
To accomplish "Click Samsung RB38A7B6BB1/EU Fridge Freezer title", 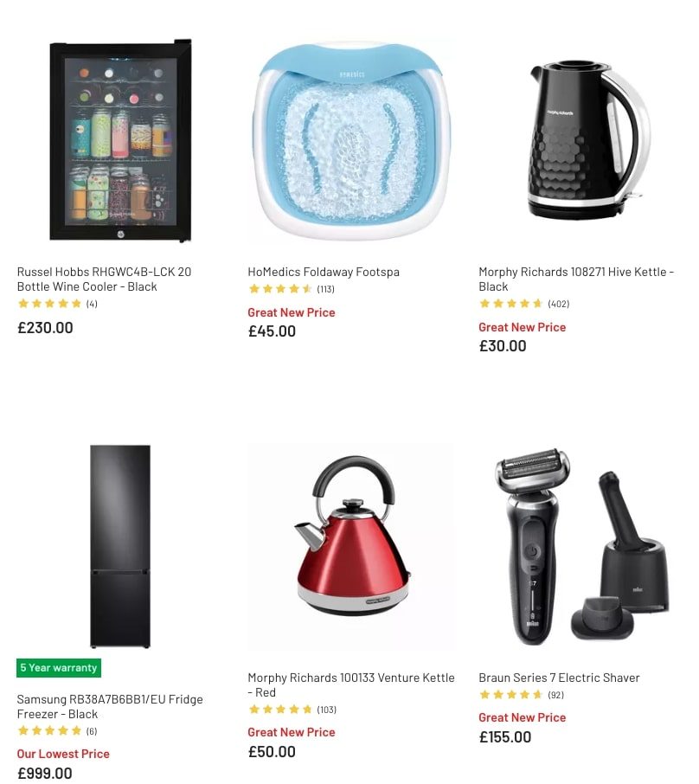I will click(x=110, y=706).
